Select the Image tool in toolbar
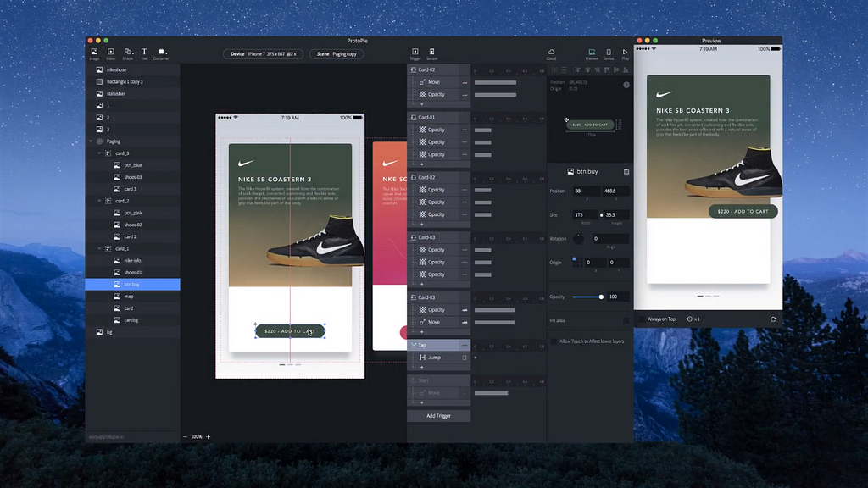The height and width of the screenshot is (488, 868). [x=94, y=53]
